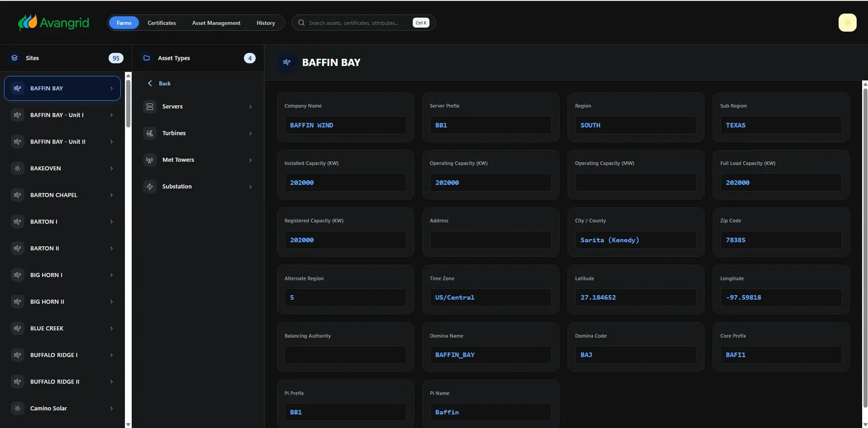
Task: Select the BUFFALO RIDGE II site
Action: [x=62, y=381]
